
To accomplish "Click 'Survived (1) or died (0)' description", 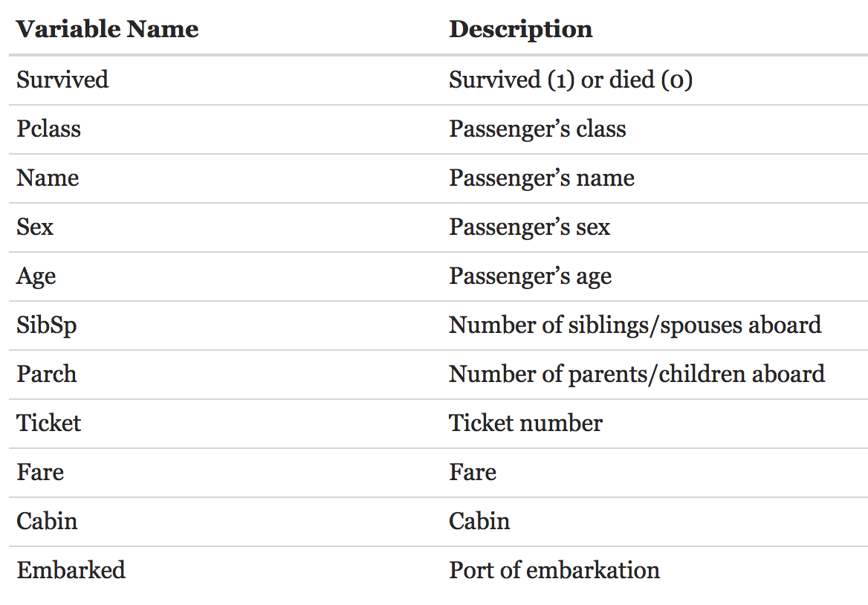I will (571, 80).
